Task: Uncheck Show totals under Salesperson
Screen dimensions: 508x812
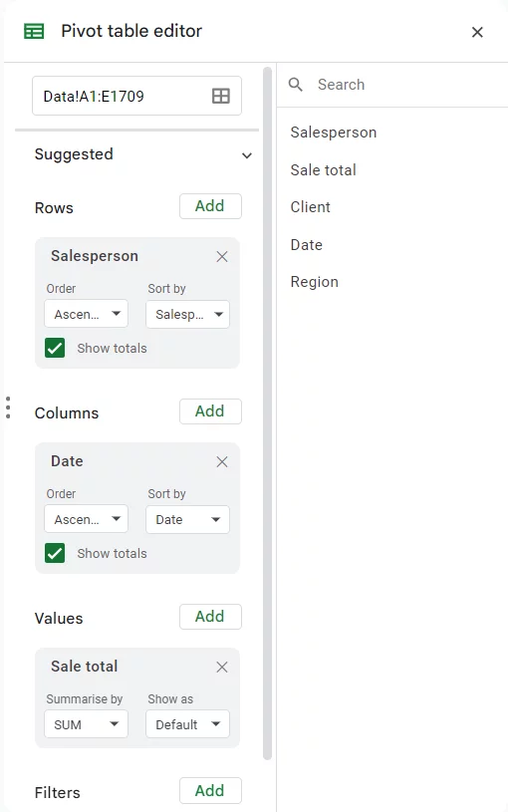Action: coord(55,348)
